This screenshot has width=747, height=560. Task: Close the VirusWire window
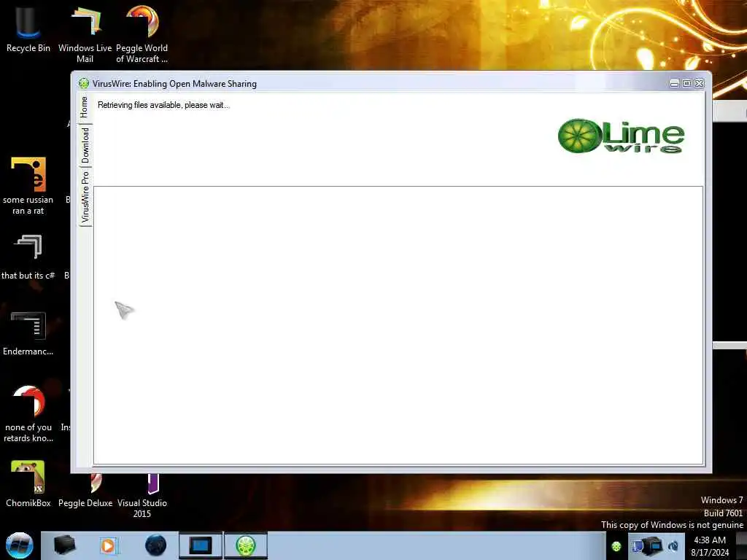[x=699, y=83]
